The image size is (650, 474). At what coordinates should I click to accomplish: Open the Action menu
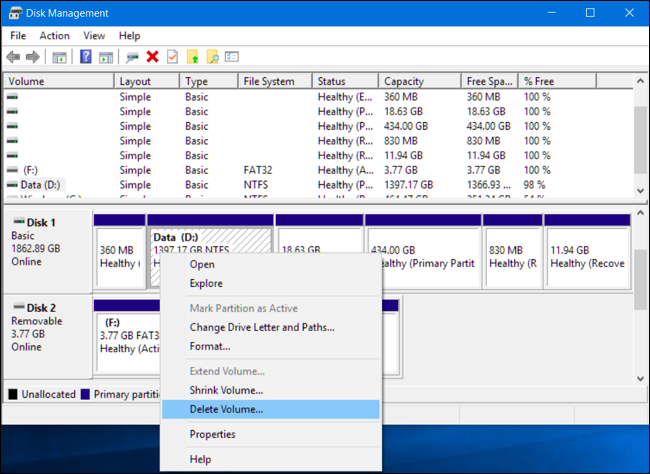coord(54,36)
